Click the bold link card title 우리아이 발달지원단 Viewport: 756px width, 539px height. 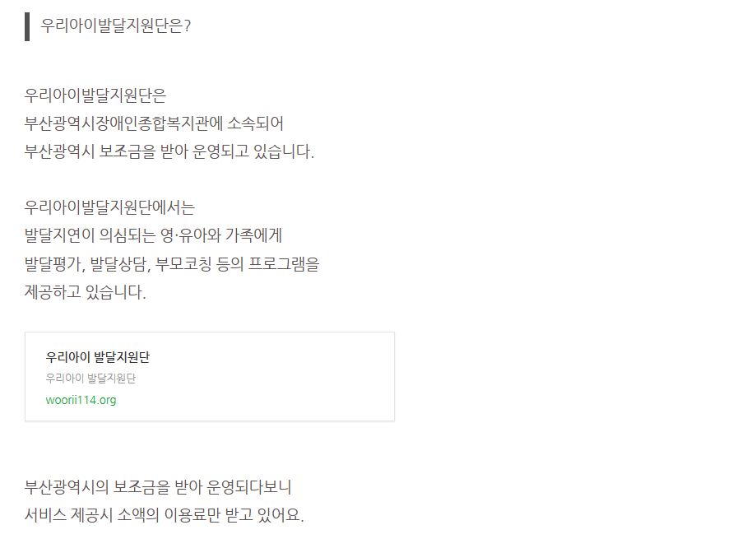[x=98, y=357]
